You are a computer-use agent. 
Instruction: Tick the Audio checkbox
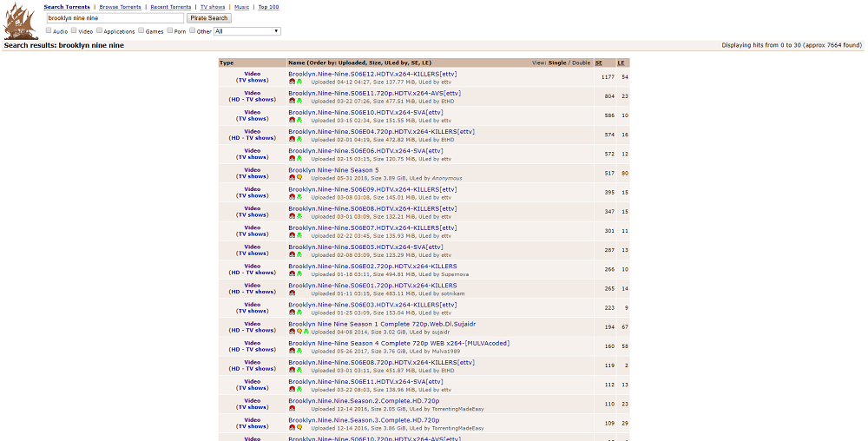49,30
